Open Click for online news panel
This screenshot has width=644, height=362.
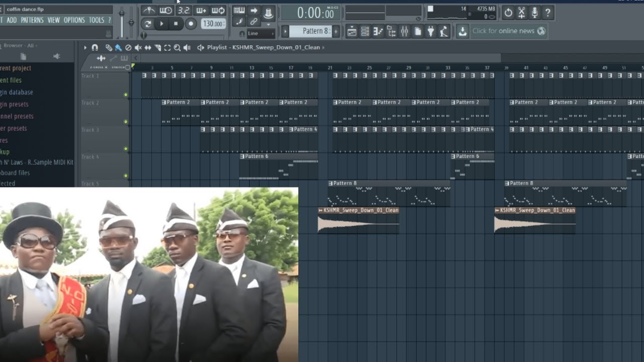click(508, 31)
